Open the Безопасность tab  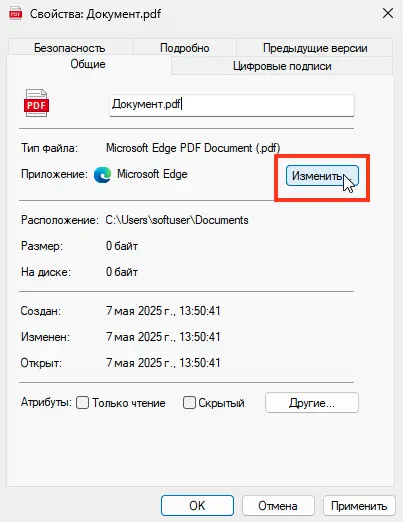point(70,48)
